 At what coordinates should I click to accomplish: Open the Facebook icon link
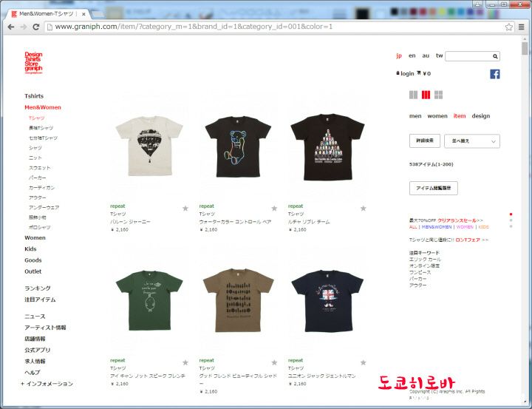tap(494, 74)
